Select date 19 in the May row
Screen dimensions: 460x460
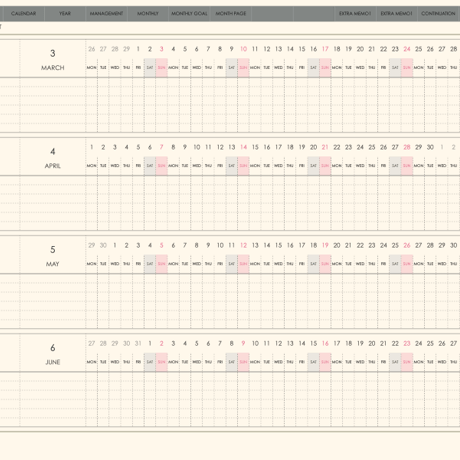click(325, 245)
